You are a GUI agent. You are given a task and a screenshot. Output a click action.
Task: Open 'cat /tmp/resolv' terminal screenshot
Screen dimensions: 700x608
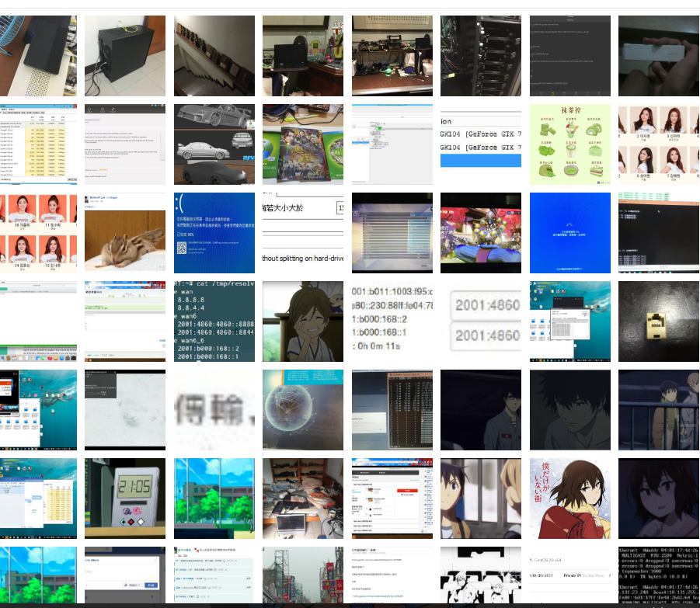click(x=214, y=321)
